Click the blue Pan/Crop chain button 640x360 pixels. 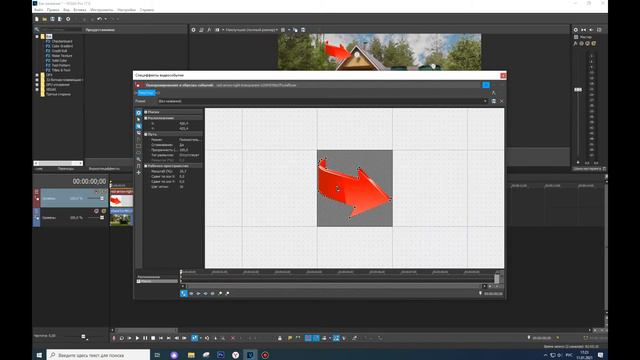(x=146, y=93)
